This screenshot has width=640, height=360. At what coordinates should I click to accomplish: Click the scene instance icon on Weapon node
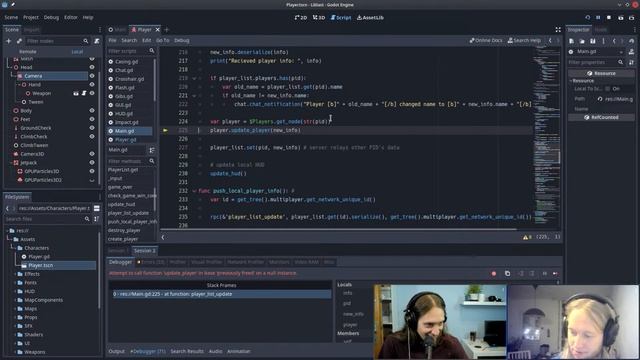pos(76,93)
